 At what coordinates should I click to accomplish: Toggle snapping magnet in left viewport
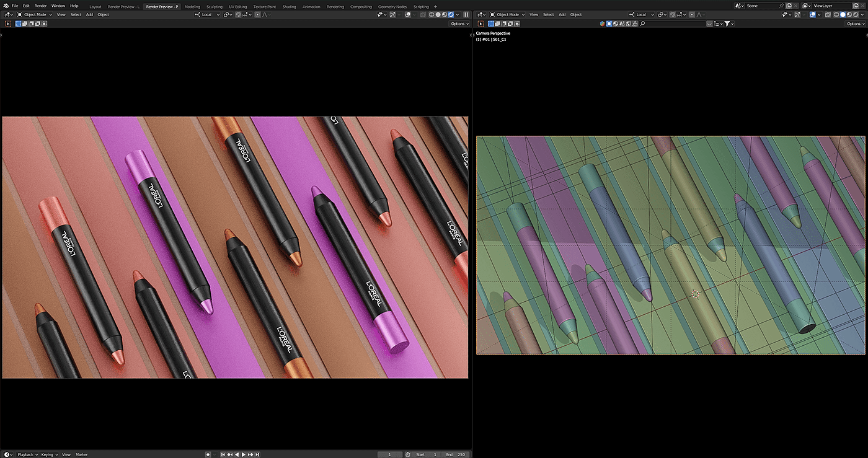click(x=238, y=14)
